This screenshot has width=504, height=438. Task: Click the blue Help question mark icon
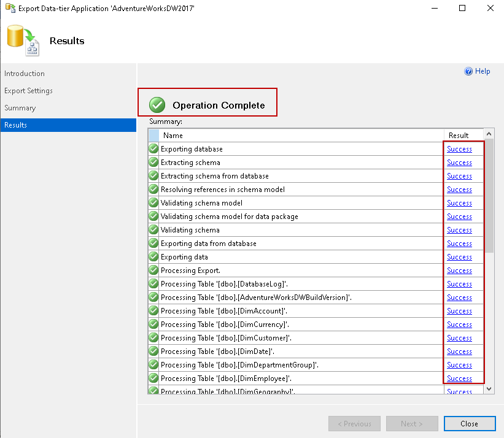(468, 72)
